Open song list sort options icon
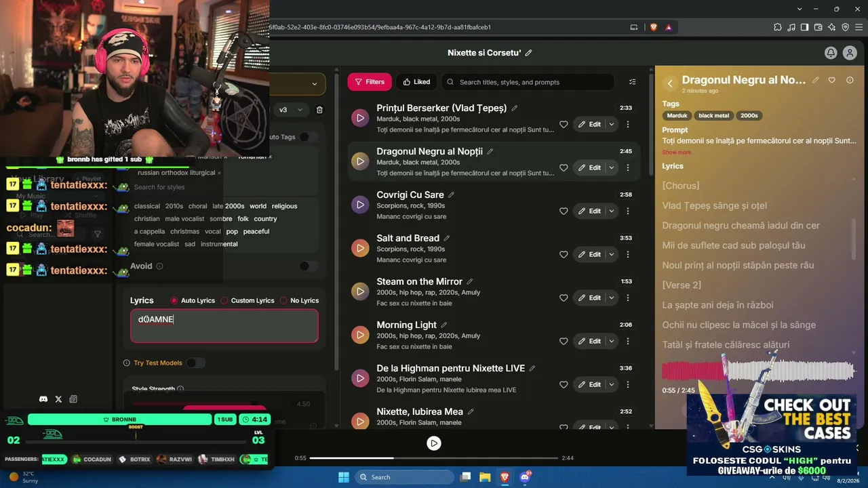This screenshot has width=868, height=488. point(633,82)
